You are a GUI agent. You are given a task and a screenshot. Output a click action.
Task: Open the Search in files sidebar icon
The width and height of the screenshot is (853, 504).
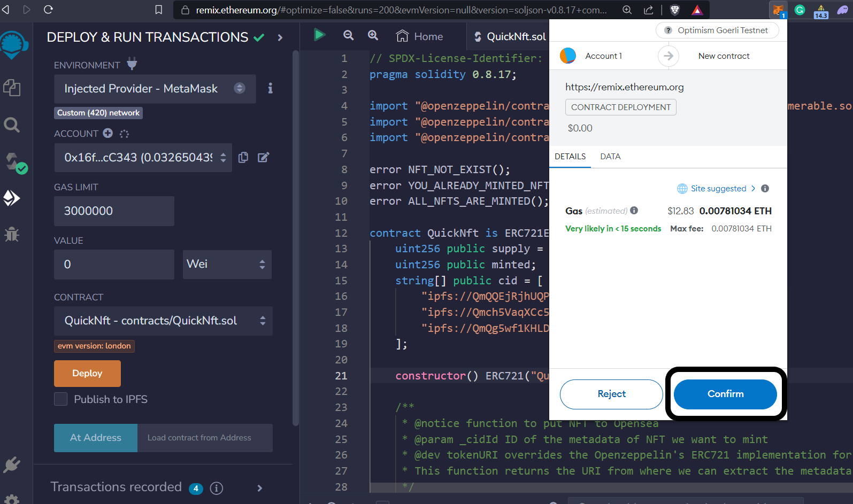click(x=12, y=125)
